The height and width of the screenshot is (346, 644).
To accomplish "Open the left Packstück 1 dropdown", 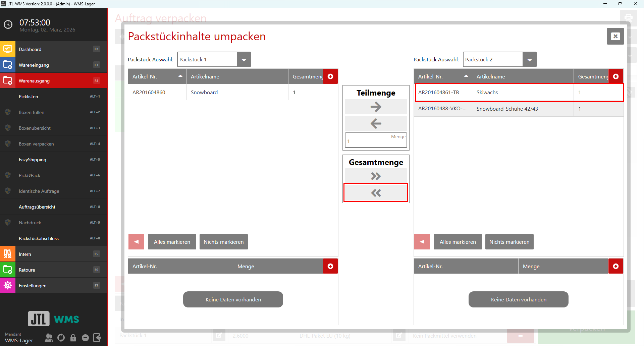I will click(244, 60).
